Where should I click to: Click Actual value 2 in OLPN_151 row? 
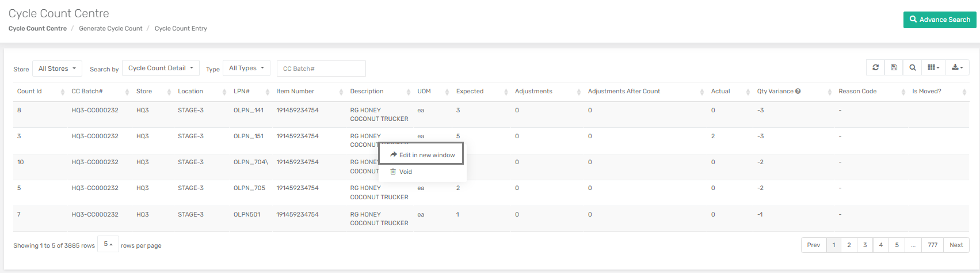713,136
